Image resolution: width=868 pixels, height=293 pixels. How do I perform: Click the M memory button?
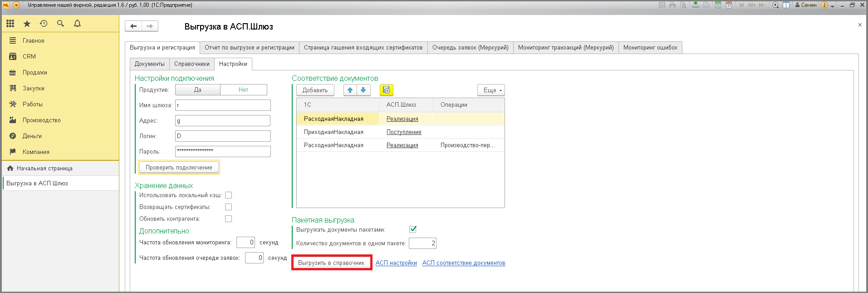[741, 5]
